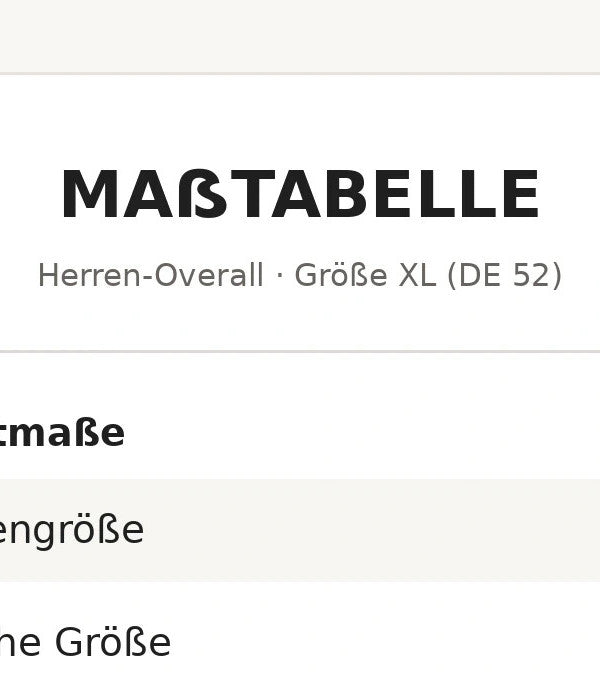Click the grey banner strip at the top
Screen dimensions: 600x675
[x=300, y=36]
